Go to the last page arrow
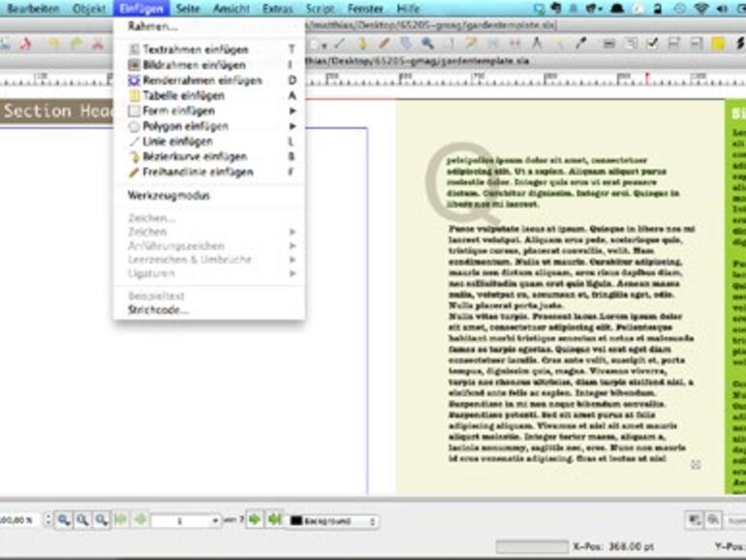 (x=275, y=519)
